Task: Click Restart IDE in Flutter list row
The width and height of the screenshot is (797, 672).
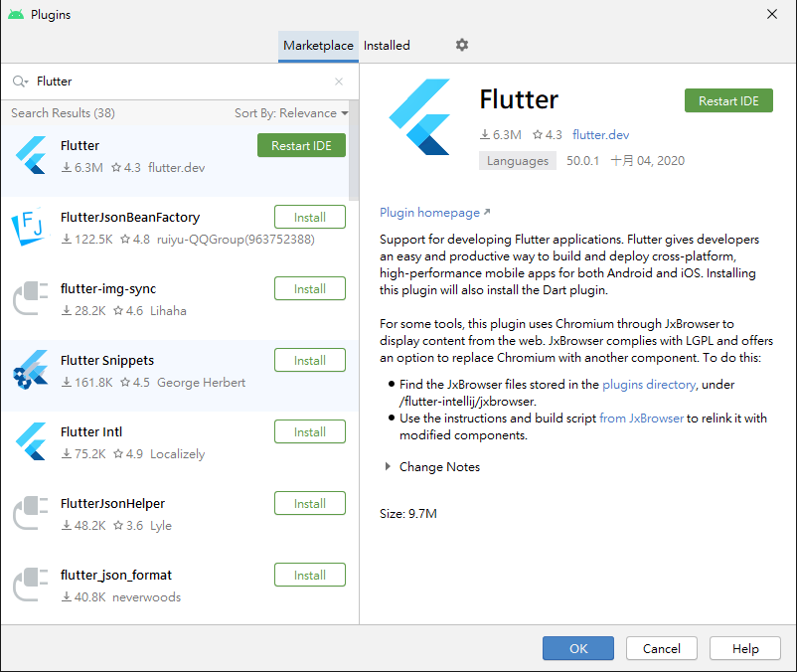Action: pyautogui.click(x=301, y=145)
